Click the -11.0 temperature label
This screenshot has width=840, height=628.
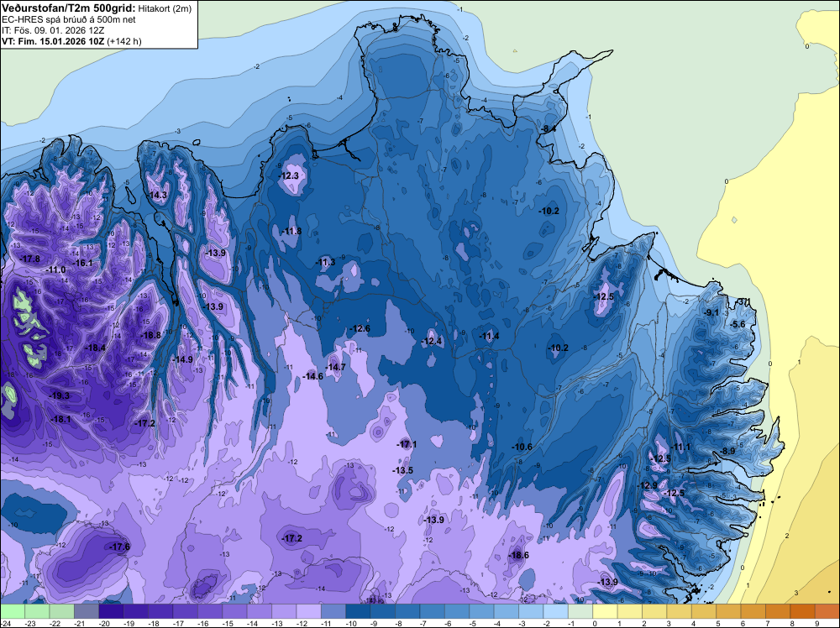pos(55,270)
